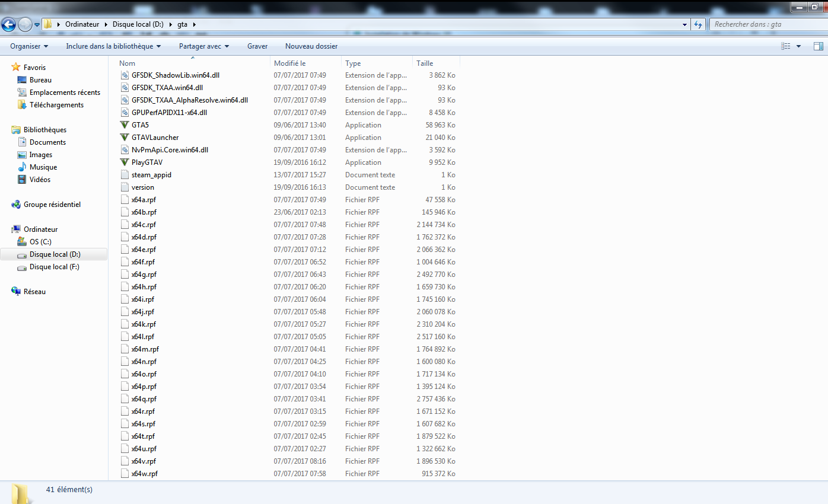Open the Organiser menu

pos(29,46)
